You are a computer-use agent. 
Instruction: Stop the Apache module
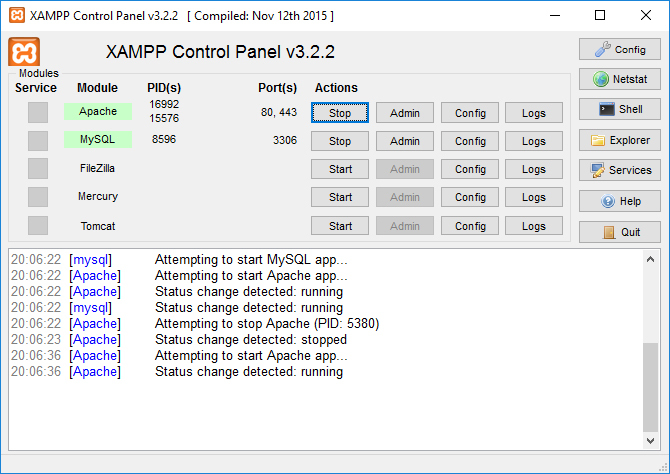point(340,113)
